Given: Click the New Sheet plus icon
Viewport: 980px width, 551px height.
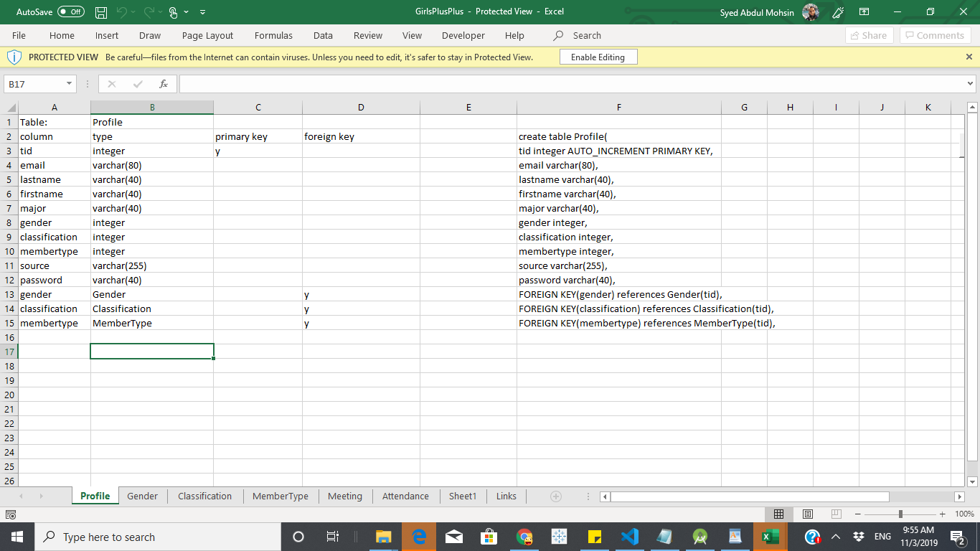Looking at the screenshot, I should pyautogui.click(x=555, y=496).
